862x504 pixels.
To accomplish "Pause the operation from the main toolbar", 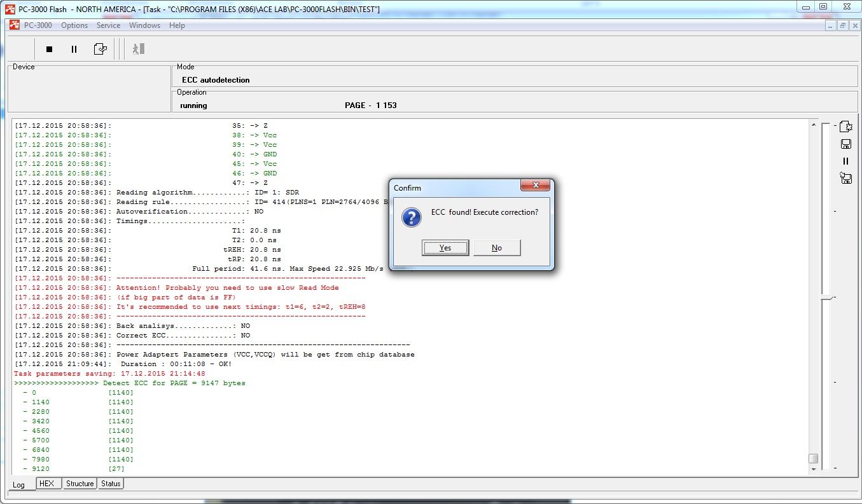I will (74, 49).
